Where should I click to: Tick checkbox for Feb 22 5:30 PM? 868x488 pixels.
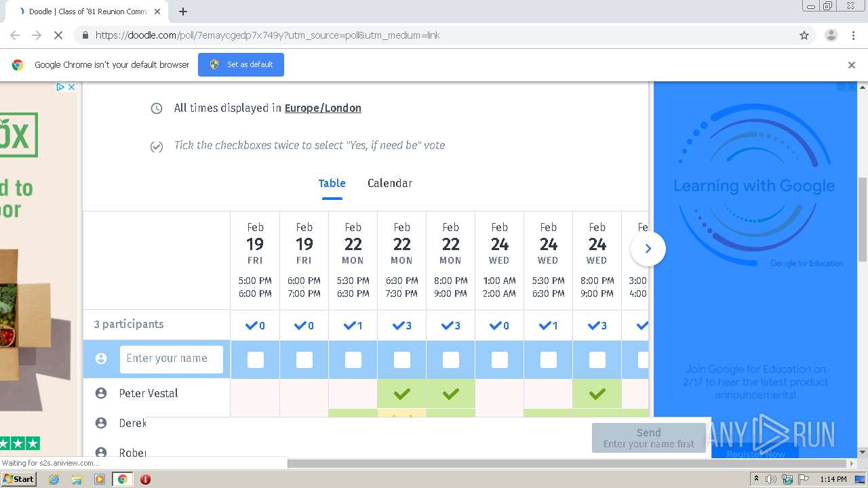(x=353, y=360)
